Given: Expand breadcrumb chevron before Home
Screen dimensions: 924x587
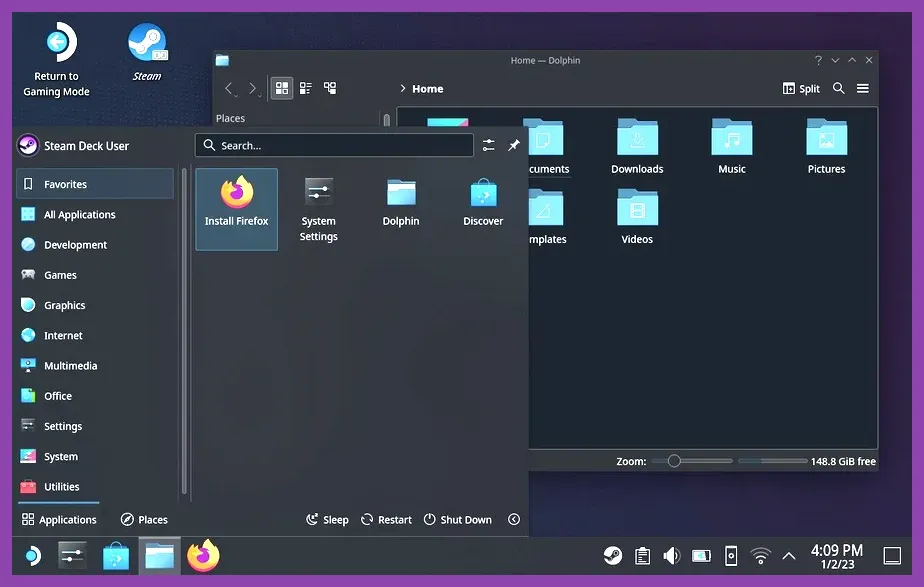Looking at the screenshot, I should 403,88.
